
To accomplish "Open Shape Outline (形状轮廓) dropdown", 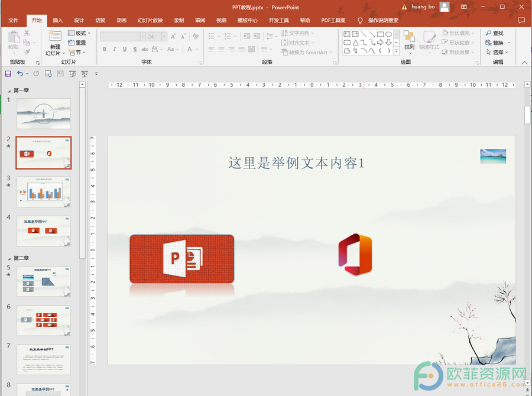I will click(x=458, y=43).
